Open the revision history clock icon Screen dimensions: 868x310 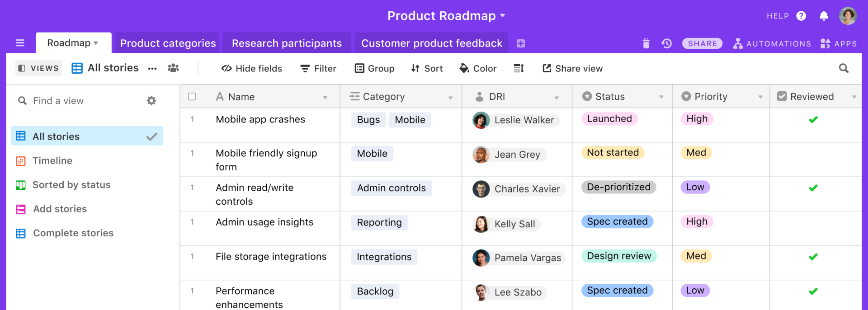pyautogui.click(x=666, y=43)
